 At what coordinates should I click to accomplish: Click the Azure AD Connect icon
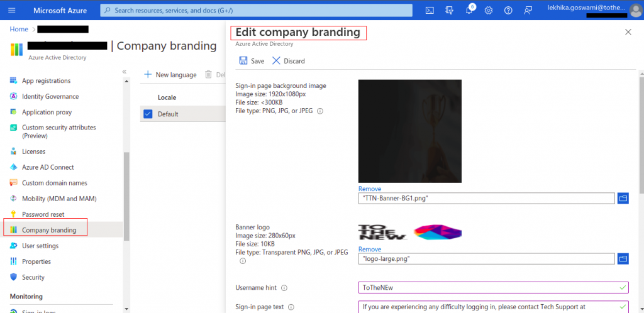coord(14,167)
